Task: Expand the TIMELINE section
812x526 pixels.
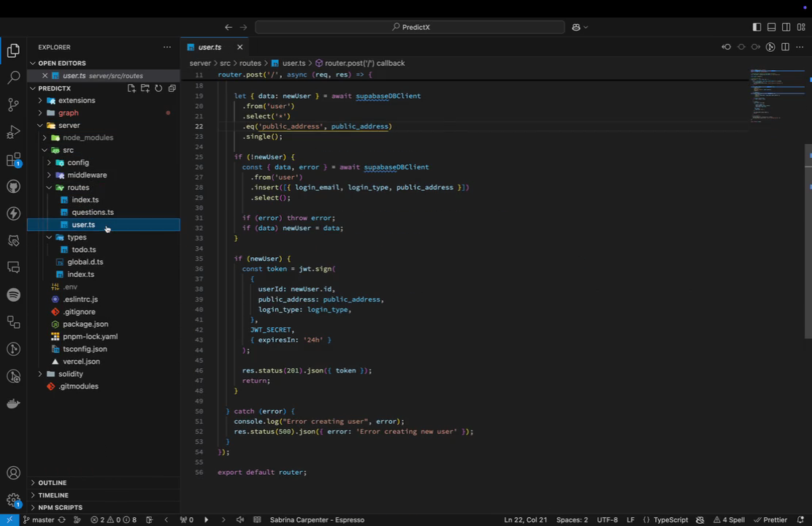Action: (x=104, y=495)
